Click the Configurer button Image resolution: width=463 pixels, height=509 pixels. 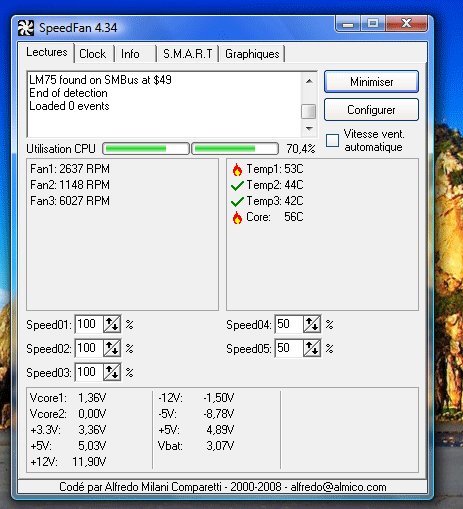(x=371, y=110)
